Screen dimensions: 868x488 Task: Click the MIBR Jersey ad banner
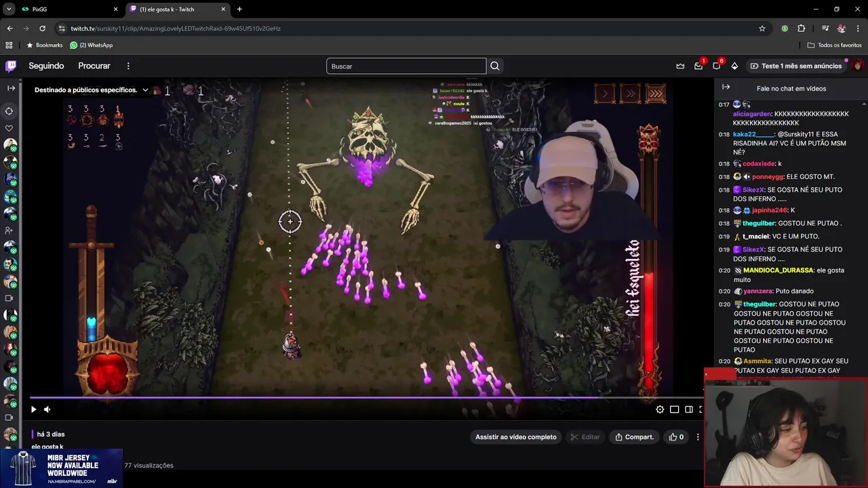point(61,468)
